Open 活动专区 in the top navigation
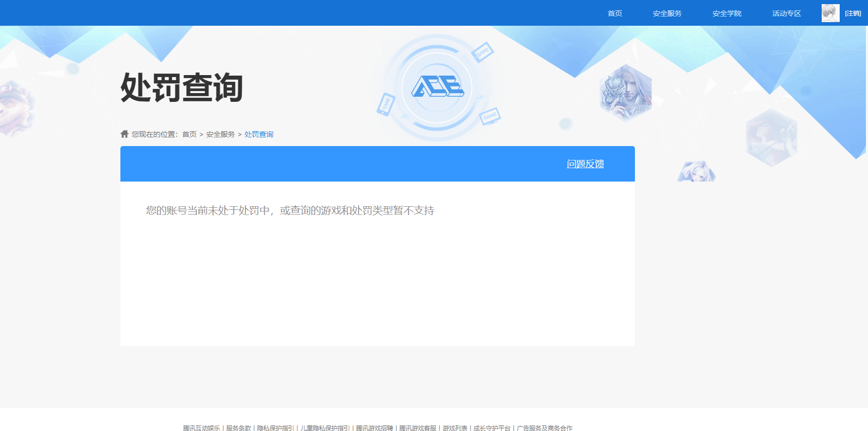868x431 pixels. point(787,13)
